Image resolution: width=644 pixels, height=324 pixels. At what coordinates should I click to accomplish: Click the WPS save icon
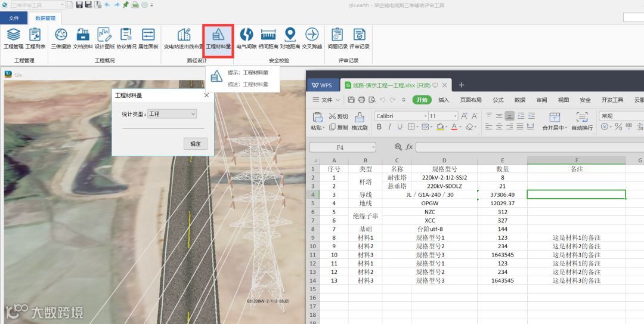351,100
